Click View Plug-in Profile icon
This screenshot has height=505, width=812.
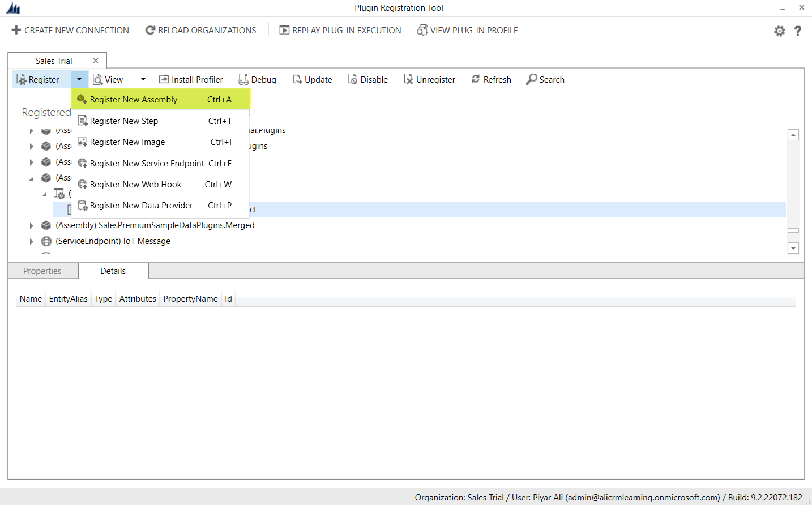click(422, 30)
